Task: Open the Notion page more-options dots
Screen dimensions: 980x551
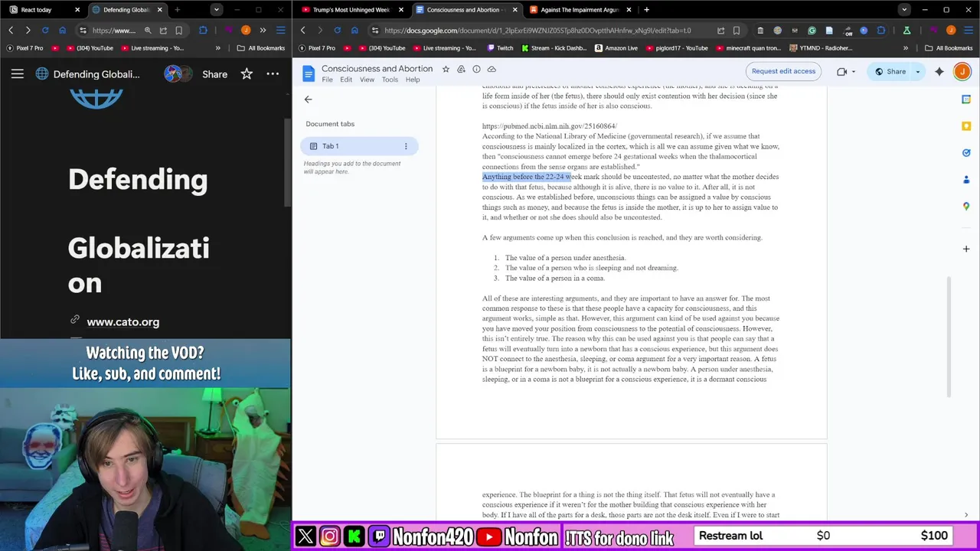Action: click(273, 74)
